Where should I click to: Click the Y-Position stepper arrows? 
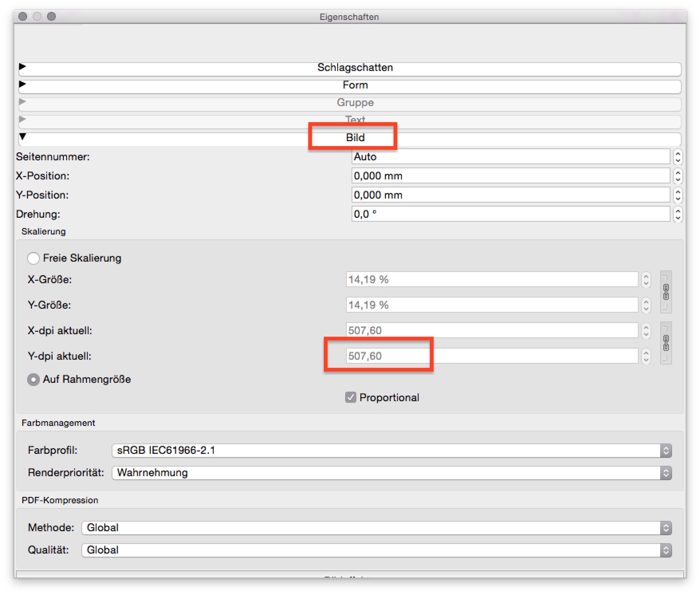(x=678, y=195)
